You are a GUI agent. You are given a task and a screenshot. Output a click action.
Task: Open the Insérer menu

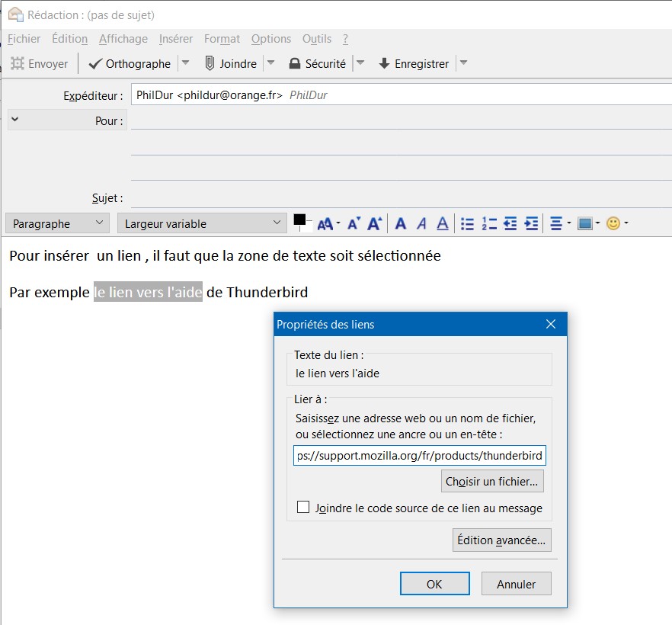tap(175, 39)
